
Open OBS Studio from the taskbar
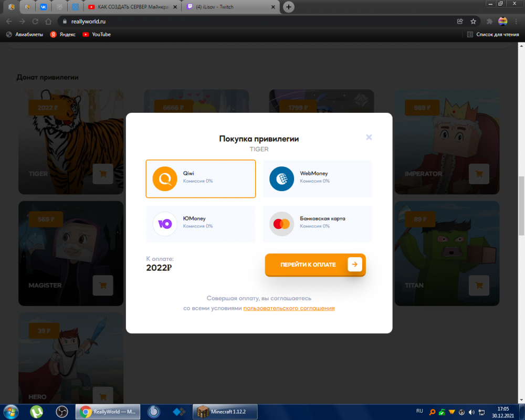click(61, 412)
